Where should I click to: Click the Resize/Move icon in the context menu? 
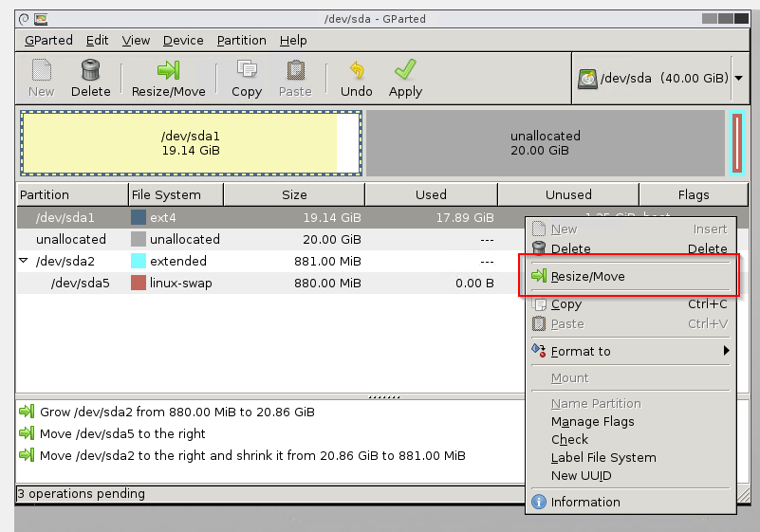pyautogui.click(x=539, y=276)
